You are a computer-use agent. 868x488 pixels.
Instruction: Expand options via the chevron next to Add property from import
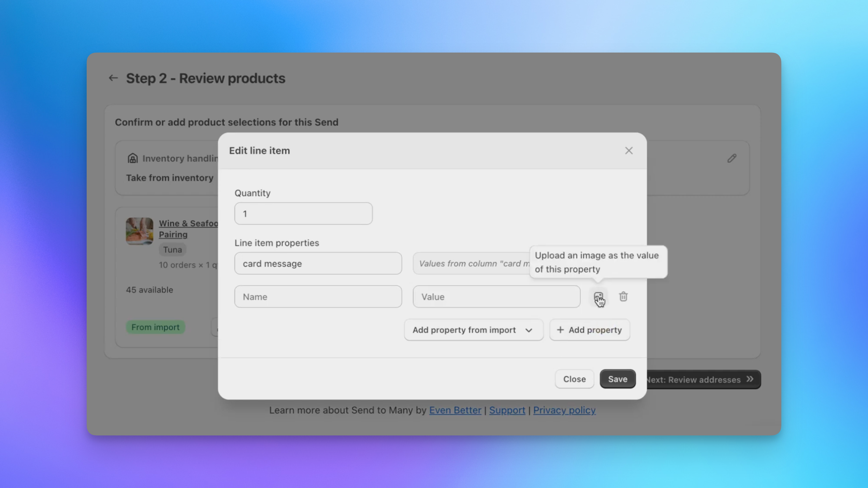[x=529, y=330]
